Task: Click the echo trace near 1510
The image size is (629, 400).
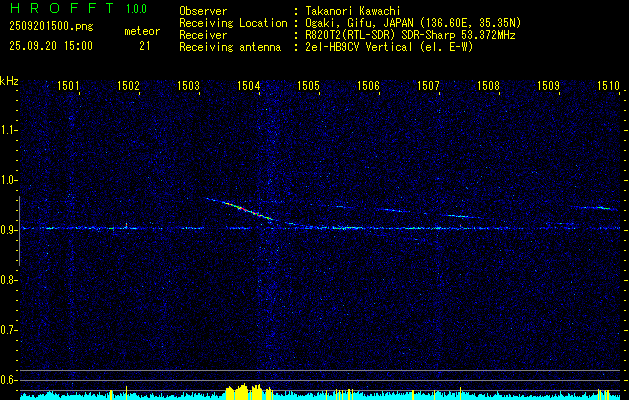Action: (x=595, y=208)
